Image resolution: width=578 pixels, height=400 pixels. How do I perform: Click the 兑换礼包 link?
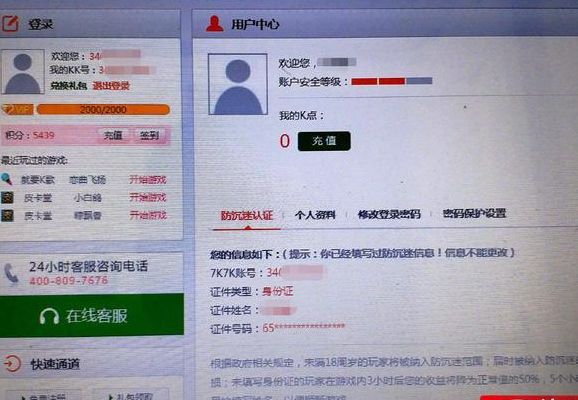tap(69, 86)
